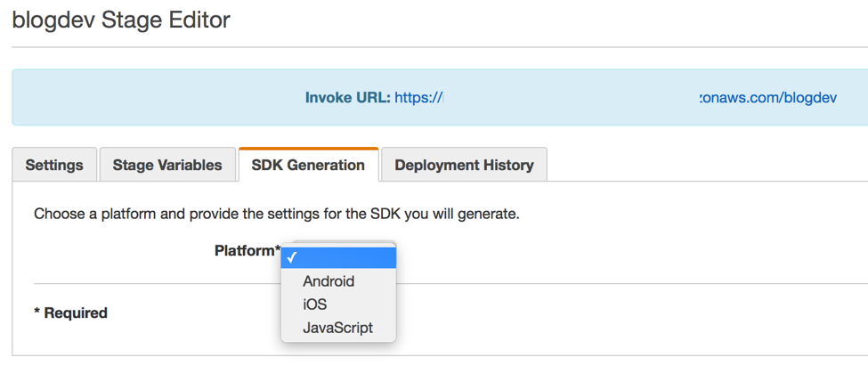Switch to the Settings tab
Screen dimensions: 868x390
(x=54, y=165)
